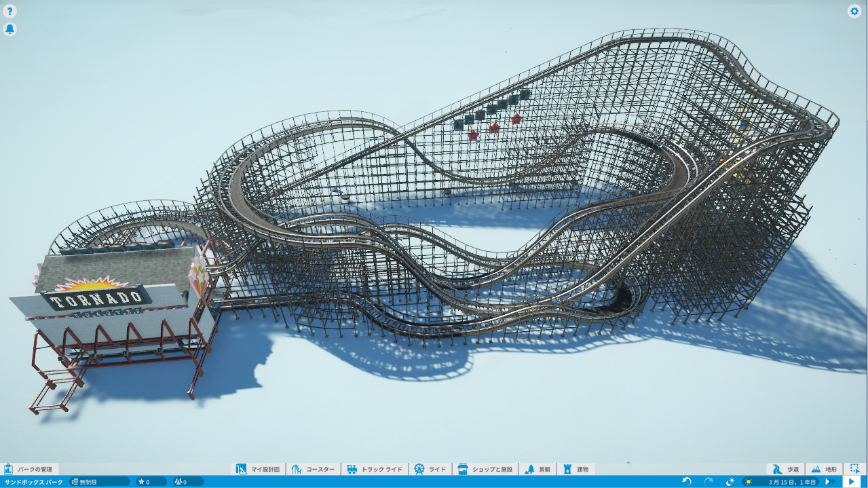The height and width of the screenshot is (488, 868).
Task: Expand the ショップと施設 shops menu
Action: click(x=486, y=469)
